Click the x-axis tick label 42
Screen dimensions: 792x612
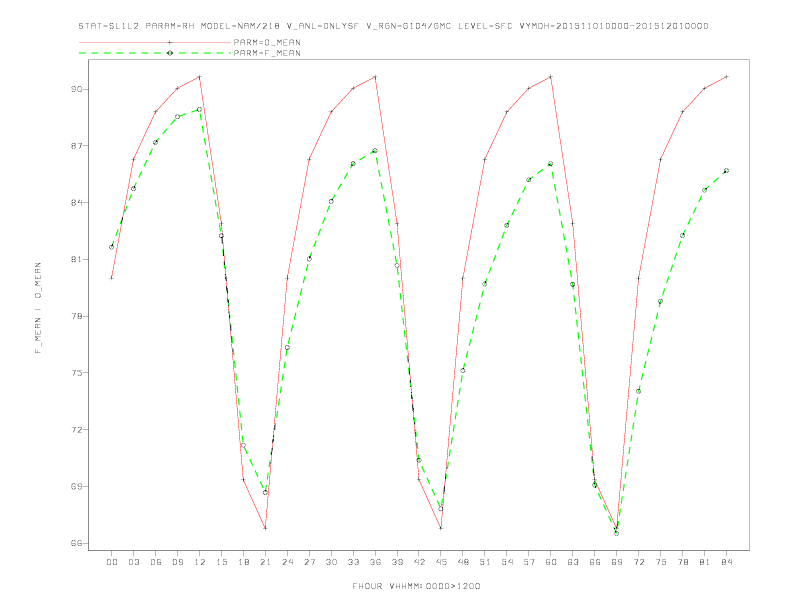[x=419, y=562]
